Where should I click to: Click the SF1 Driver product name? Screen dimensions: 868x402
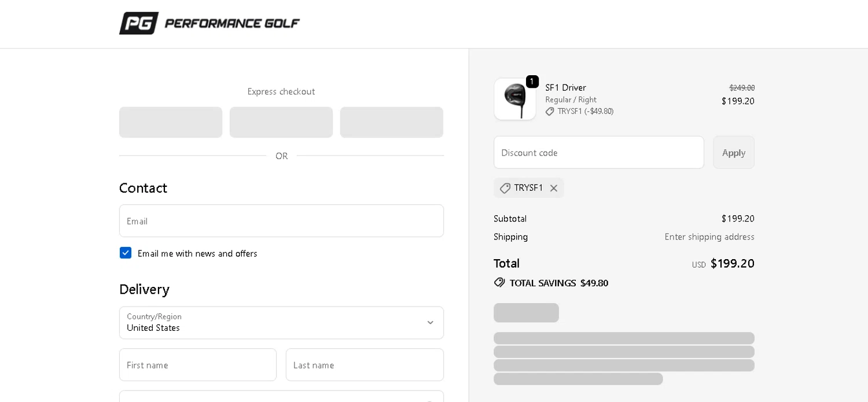[565, 88]
